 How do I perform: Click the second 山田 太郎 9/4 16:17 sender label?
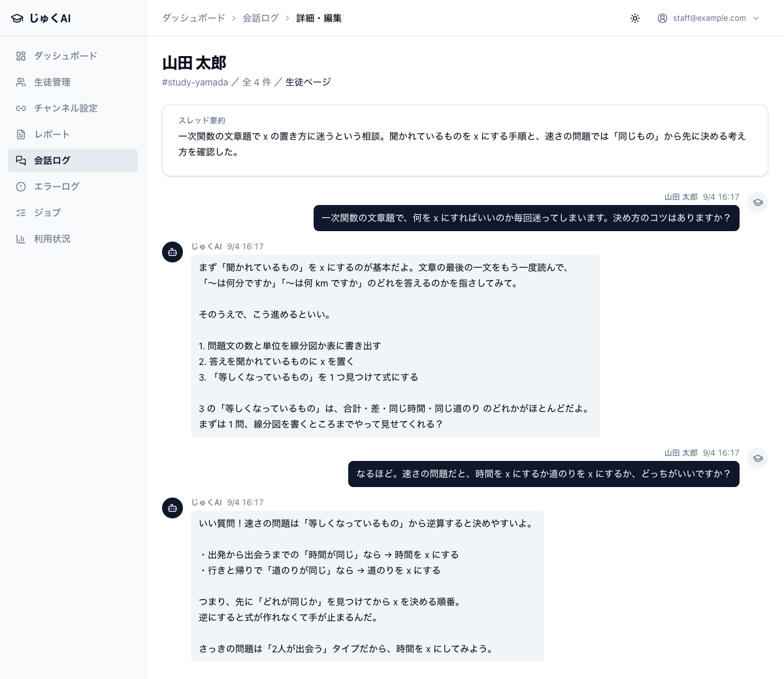pos(702,453)
